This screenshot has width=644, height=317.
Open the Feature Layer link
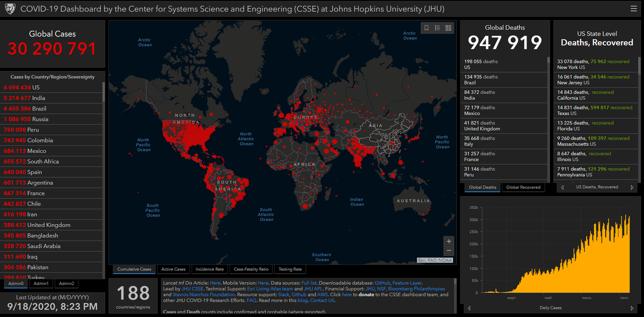tap(407, 283)
